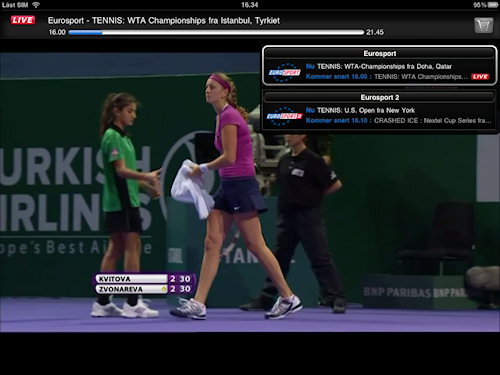The height and width of the screenshot is (375, 500).
Task: Tap the 16.00 start time label
Action: click(57, 32)
